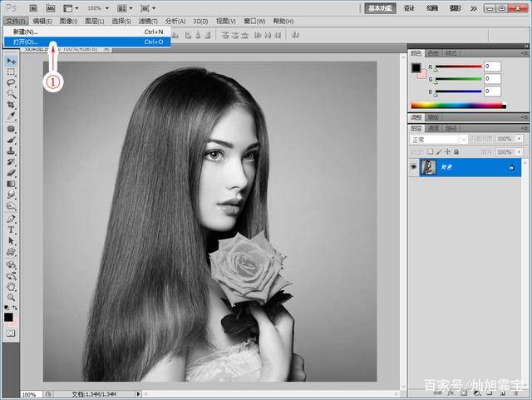Switch to the Channels (通道) tab
The image size is (532, 400).
click(434, 128)
